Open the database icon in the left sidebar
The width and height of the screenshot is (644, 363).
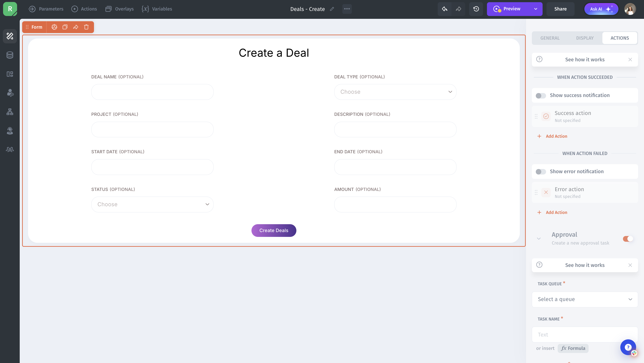(x=10, y=55)
